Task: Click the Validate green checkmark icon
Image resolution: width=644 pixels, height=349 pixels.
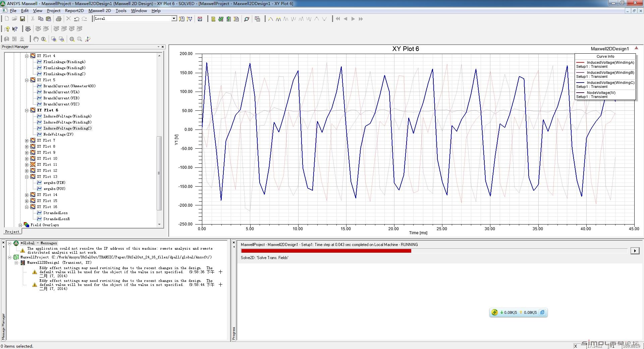Action: [221, 19]
